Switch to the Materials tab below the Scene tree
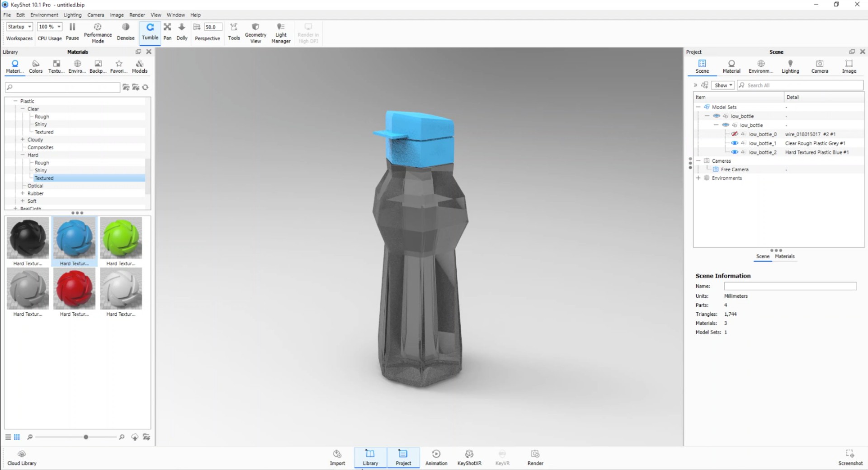This screenshot has width=868, height=470. [x=785, y=256]
